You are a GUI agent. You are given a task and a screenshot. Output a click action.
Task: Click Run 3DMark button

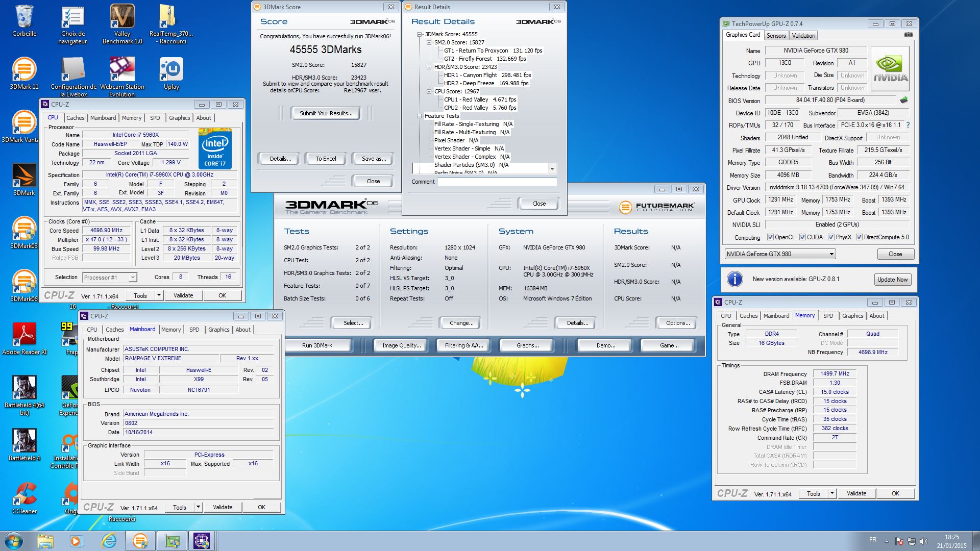point(317,345)
